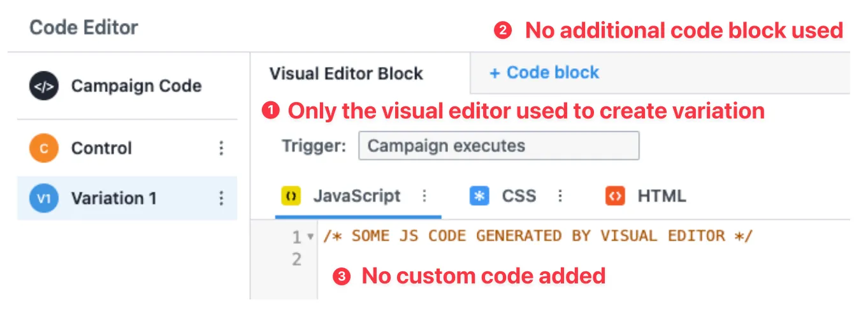Select the Control item in sidebar
The image size is (868, 328).
[x=127, y=148]
